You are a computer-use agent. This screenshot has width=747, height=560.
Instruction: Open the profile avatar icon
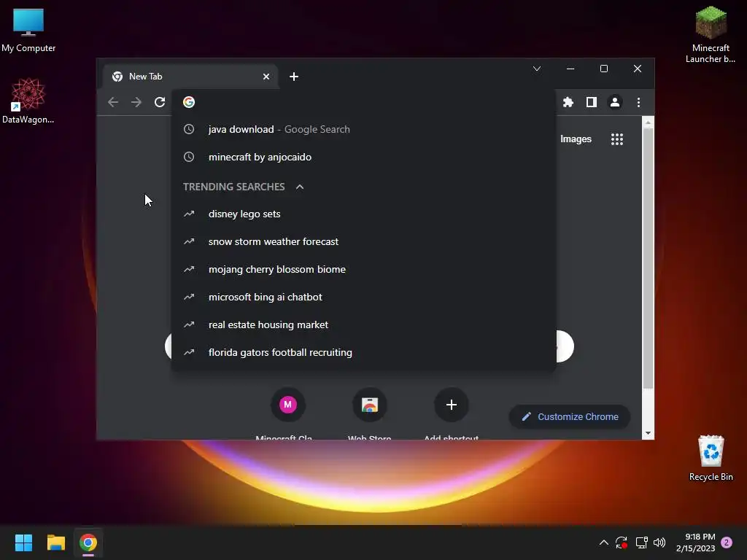coord(615,102)
